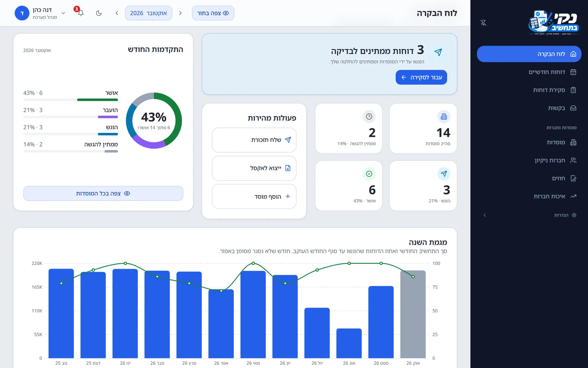Viewport: 588px width, 368px height.
Task: Open דוחות חודשיים in the sidebar
Action: pyautogui.click(x=529, y=72)
